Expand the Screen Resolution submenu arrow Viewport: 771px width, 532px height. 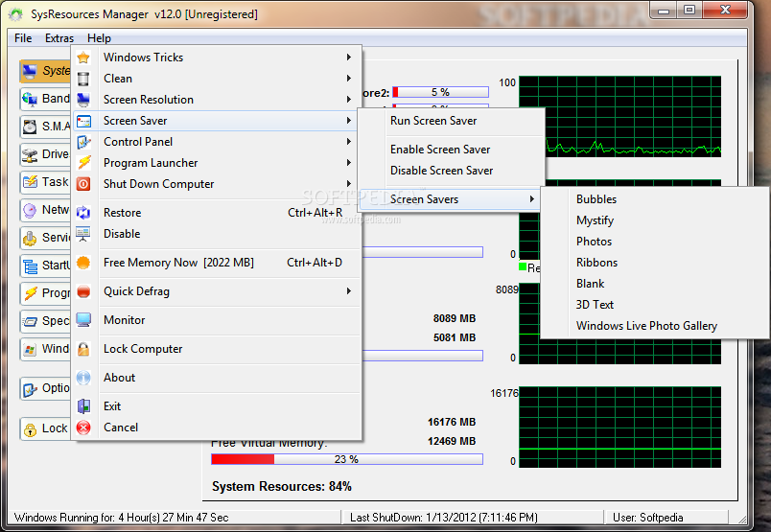(x=349, y=100)
